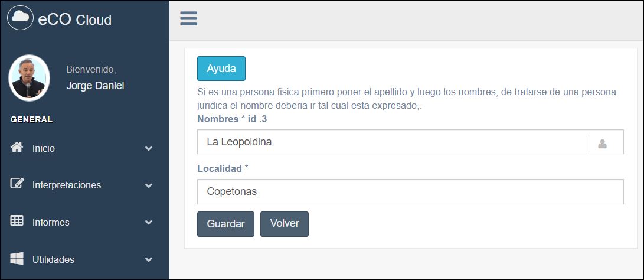Expand the Inicio chevron

(x=149, y=148)
